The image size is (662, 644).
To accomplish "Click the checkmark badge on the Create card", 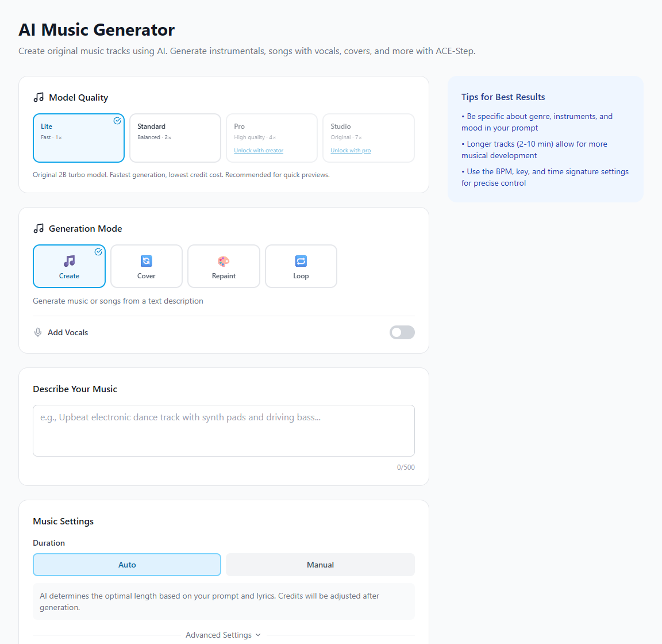I will pyautogui.click(x=98, y=252).
